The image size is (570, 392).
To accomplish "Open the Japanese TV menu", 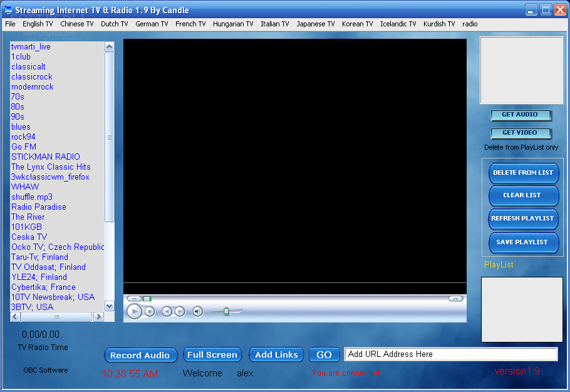I will coord(316,24).
